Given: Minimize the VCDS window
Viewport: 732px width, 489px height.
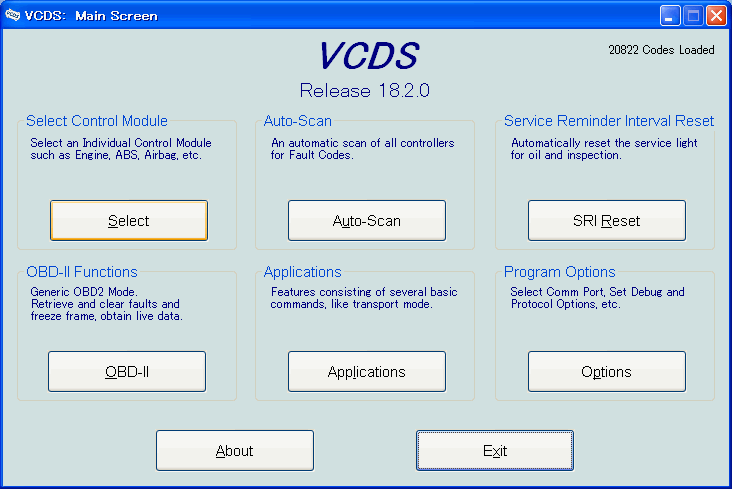Looking at the screenshot, I should pos(670,15).
